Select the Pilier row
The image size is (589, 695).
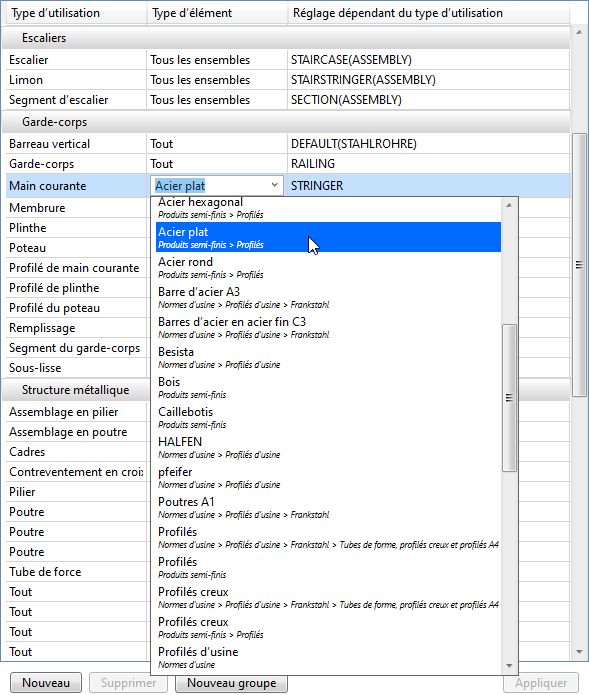(76, 492)
